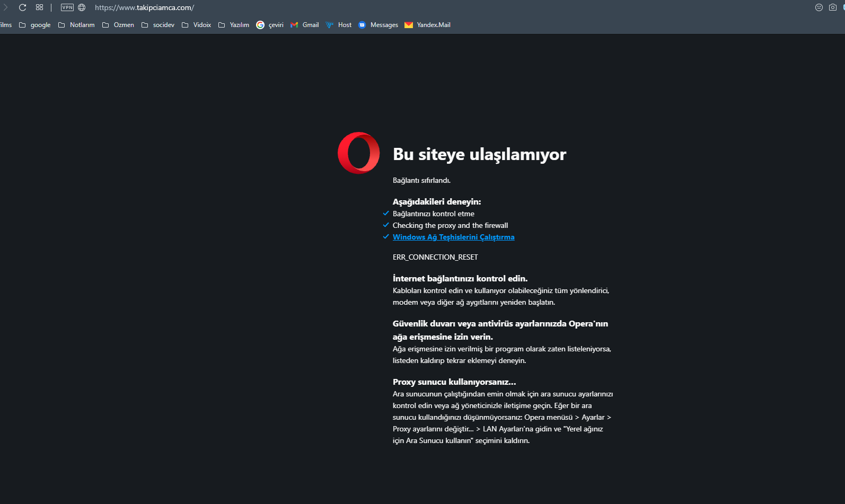Click the smiley face icon in the address bar
This screenshot has height=504, width=845.
pyautogui.click(x=819, y=7)
